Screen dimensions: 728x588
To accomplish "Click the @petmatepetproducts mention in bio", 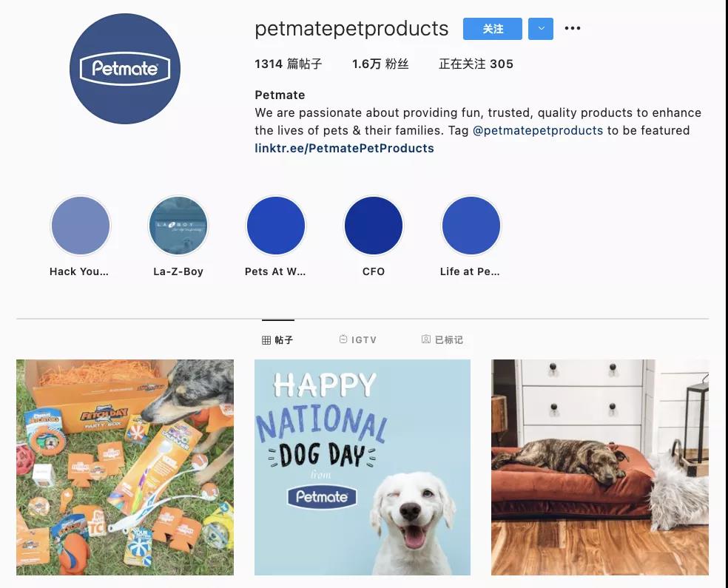I will click(538, 130).
